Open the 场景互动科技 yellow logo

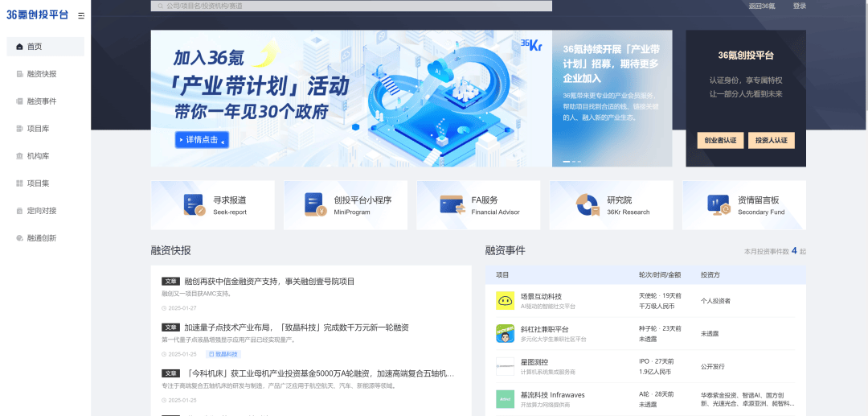point(505,301)
